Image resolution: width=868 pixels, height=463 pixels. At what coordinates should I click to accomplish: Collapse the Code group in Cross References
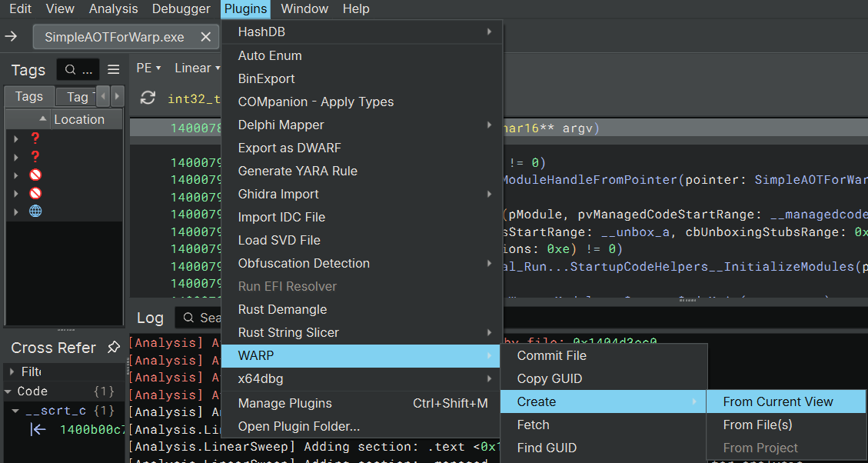pyautogui.click(x=8, y=391)
